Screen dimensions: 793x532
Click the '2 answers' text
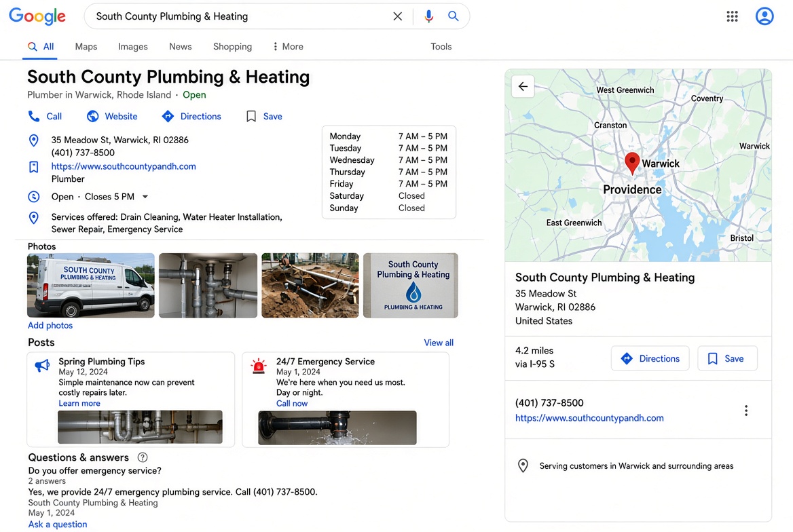point(47,481)
